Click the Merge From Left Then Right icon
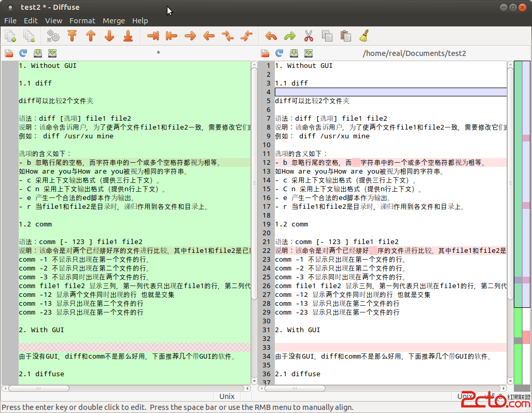 click(x=228, y=36)
